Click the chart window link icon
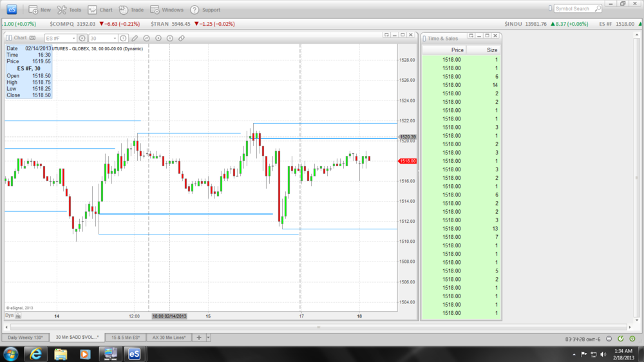This screenshot has width=644, height=362. pyautogui.click(x=8, y=38)
